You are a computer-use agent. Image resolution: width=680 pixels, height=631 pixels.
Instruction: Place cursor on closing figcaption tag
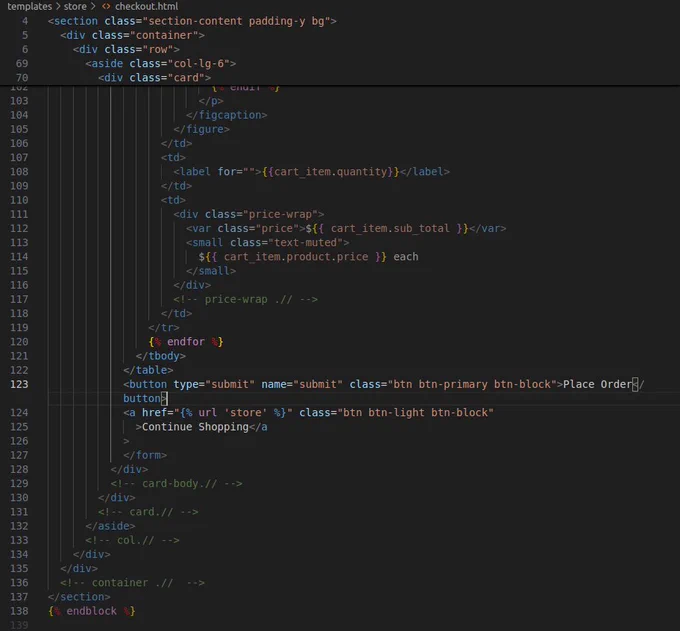[226, 115]
